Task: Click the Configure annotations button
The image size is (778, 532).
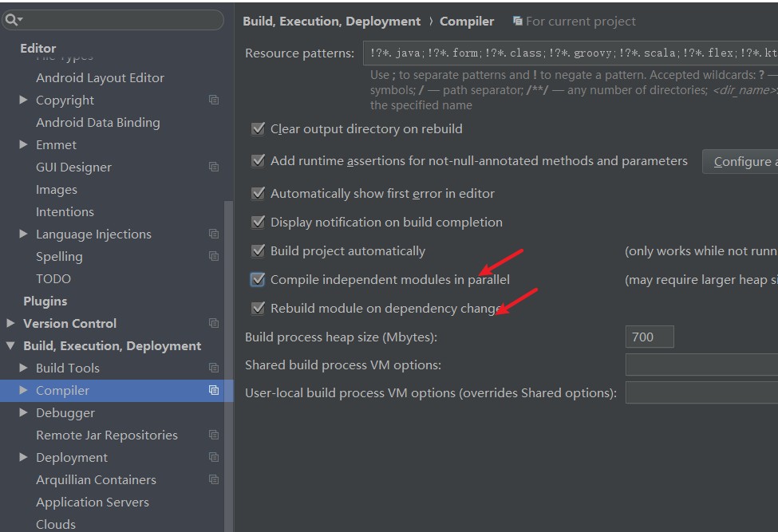Action: point(740,161)
